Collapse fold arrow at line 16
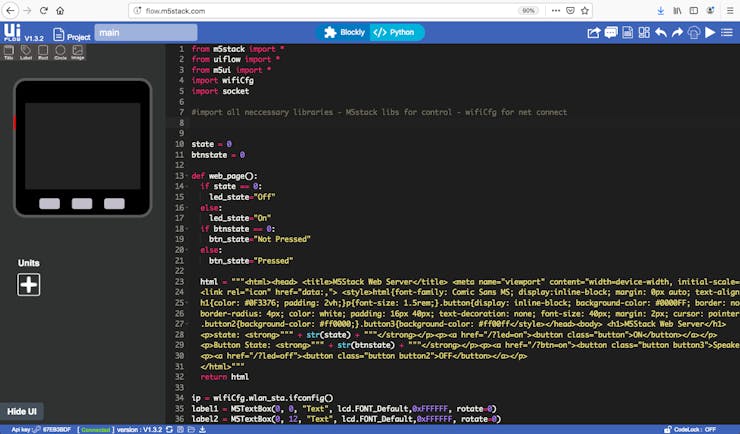740x434 pixels. [187, 208]
